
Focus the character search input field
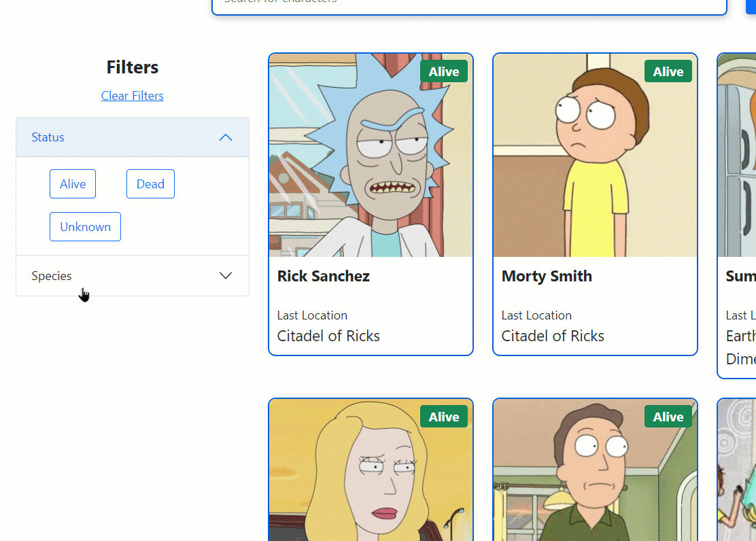469,5
